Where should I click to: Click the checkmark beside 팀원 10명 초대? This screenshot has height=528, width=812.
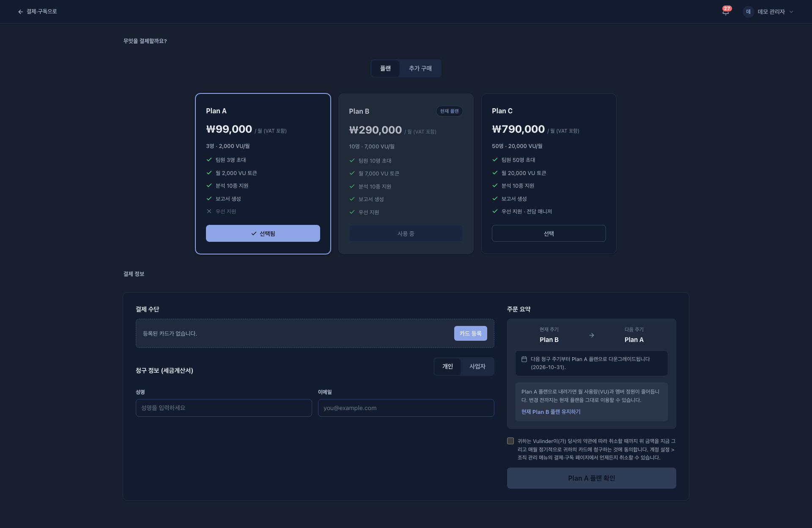[x=352, y=161]
